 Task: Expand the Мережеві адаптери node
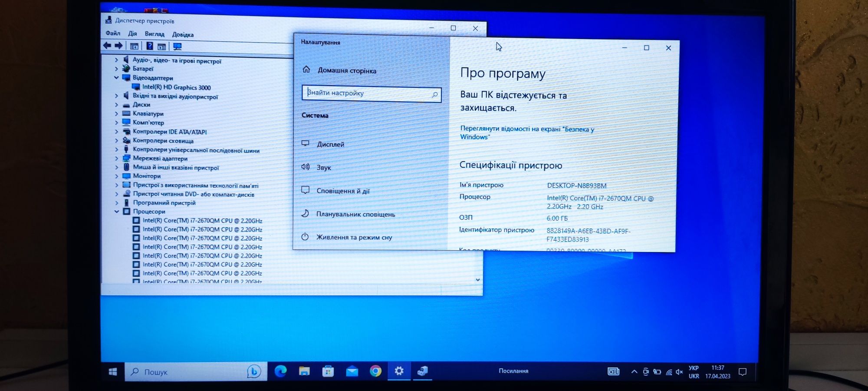[x=116, y=158]
